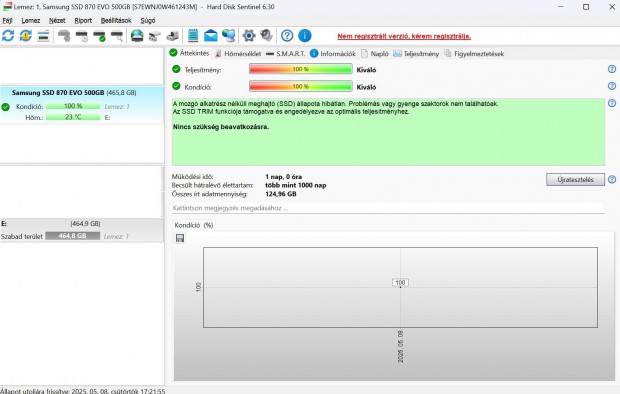
Task: Click the red Nem regisztrált verzió link
Action: [404, 36]
